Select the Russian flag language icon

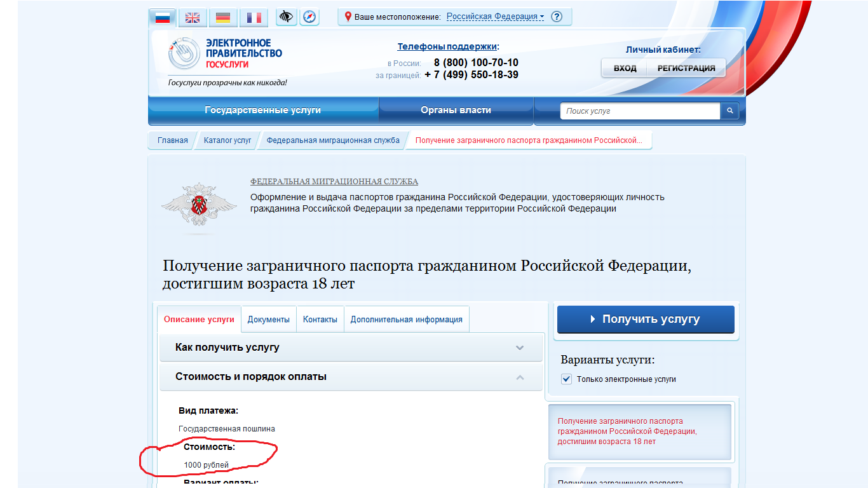tap(163, 18)
